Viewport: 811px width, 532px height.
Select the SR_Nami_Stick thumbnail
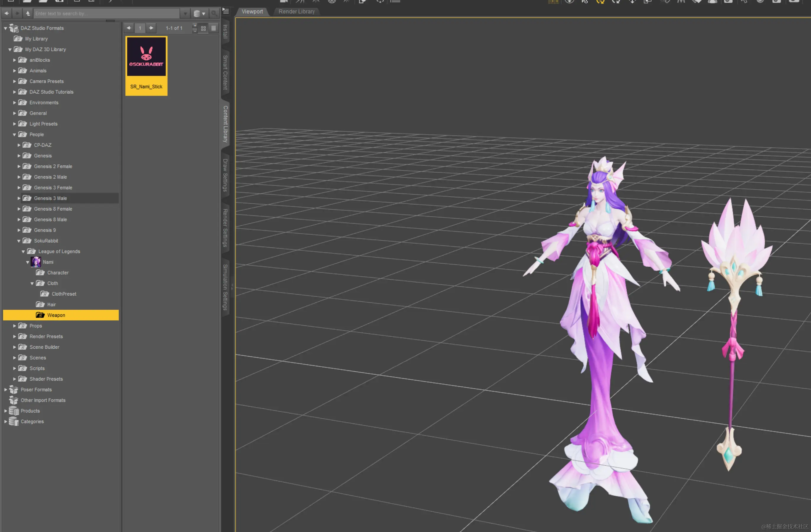pos(146,66)
